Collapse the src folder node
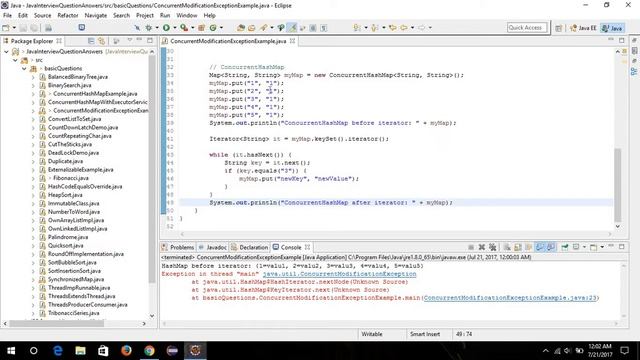 16,60
